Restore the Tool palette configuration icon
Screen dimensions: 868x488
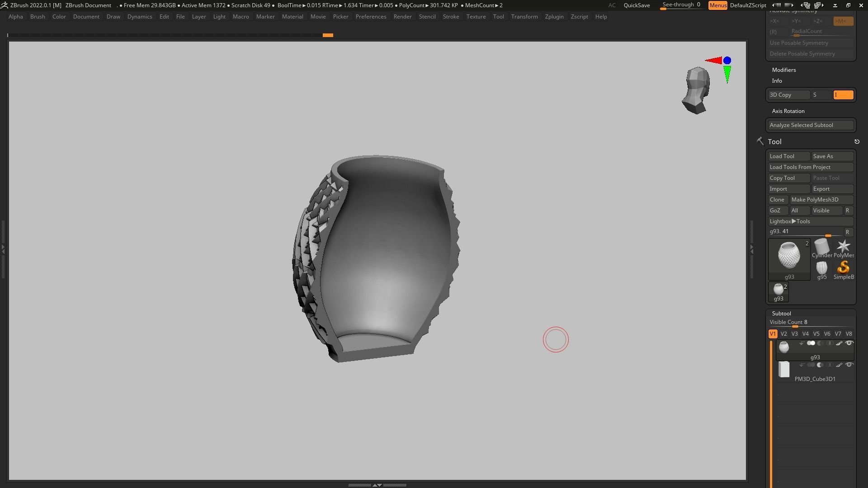tap(857, 141)
